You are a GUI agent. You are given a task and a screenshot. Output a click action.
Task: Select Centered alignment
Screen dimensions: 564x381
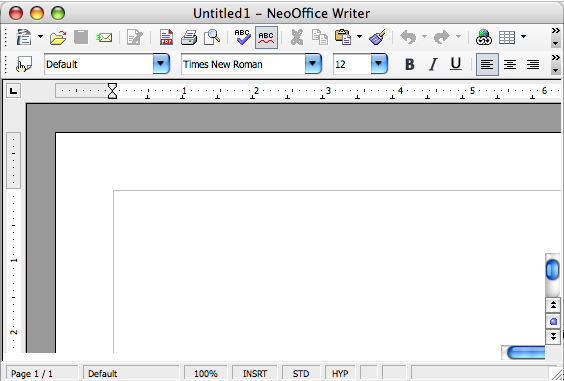coord(510,65)
